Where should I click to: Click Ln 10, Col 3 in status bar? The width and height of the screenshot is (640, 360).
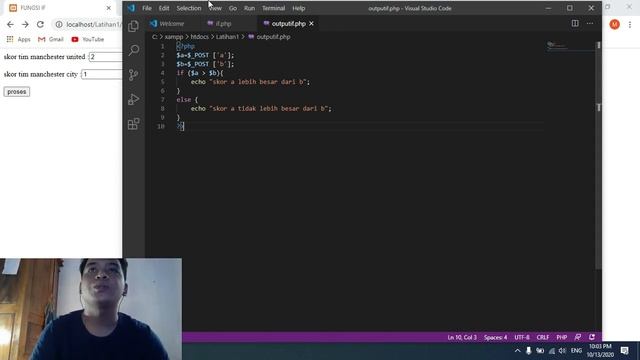tap(462, 337)
